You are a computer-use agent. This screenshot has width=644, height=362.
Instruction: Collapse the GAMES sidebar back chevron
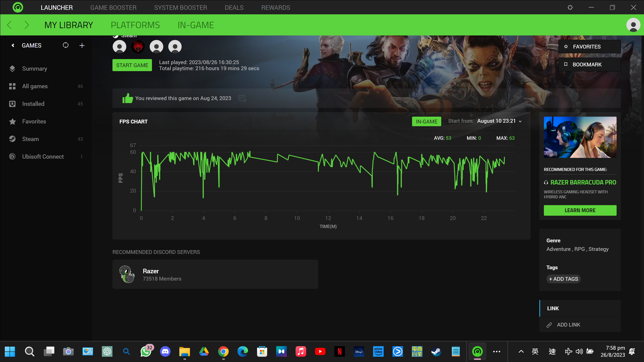[x=13, y=46]
